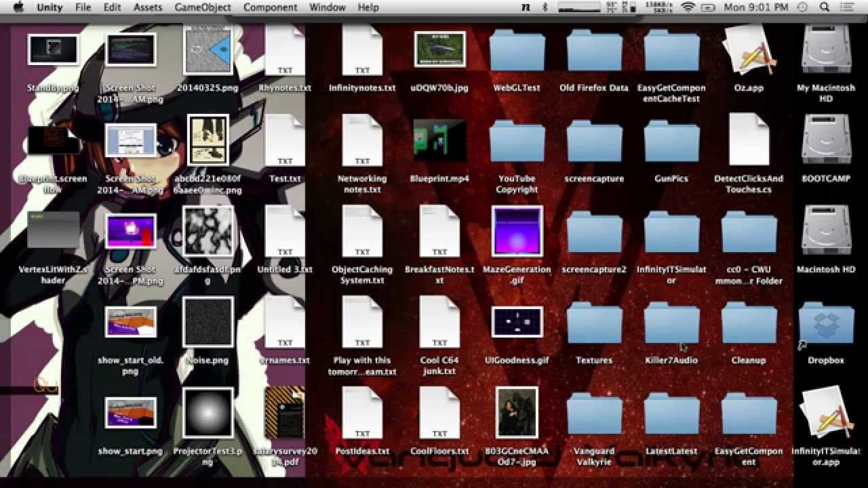The height and width of the screenshot is (488, 868).
Task: Select the Play with this tomorr...eam.txt file
Action: [x=362, y=323]
